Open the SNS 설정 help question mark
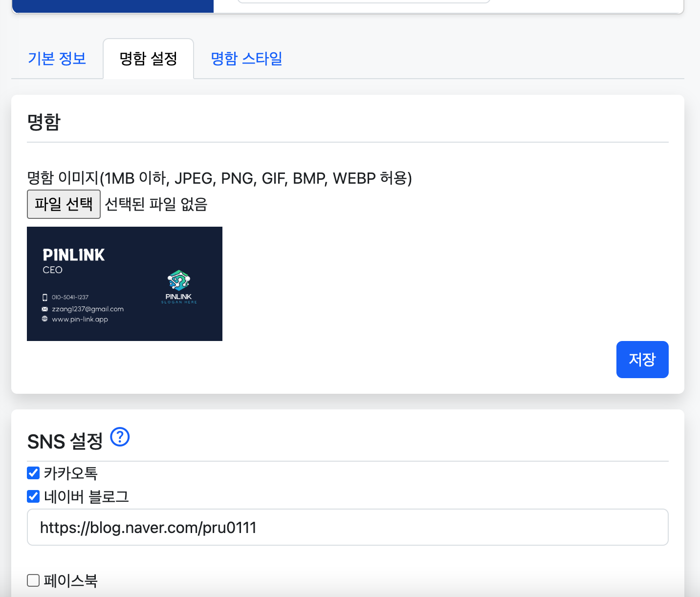This screenshot has height=597, width=700. click(120, 437)
